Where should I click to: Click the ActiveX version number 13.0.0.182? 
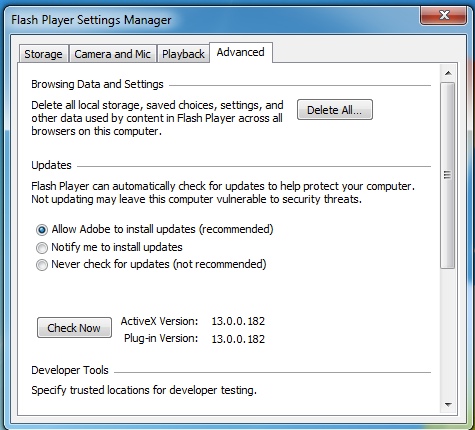tap(238, 321)
